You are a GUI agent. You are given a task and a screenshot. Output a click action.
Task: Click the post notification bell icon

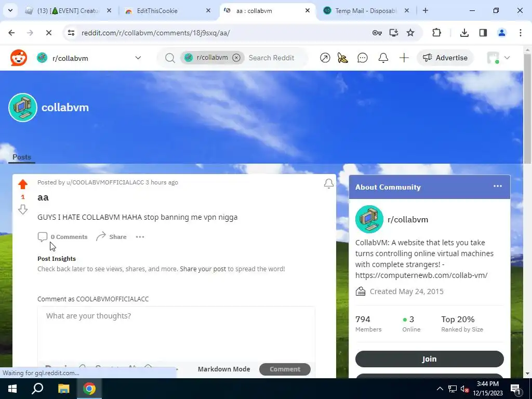click(x=328, y=183)
